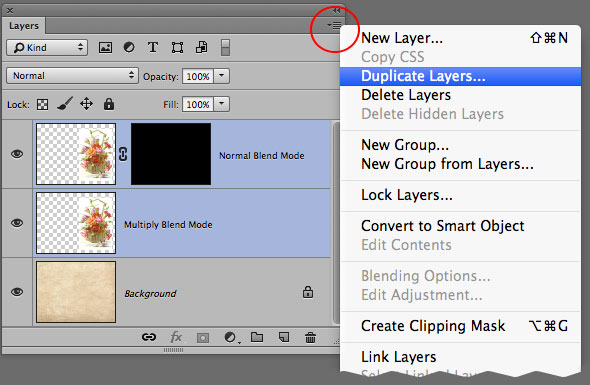Open the Kind filter dropdown
Screen dimensions: 590x385
[x=47, y=48]
